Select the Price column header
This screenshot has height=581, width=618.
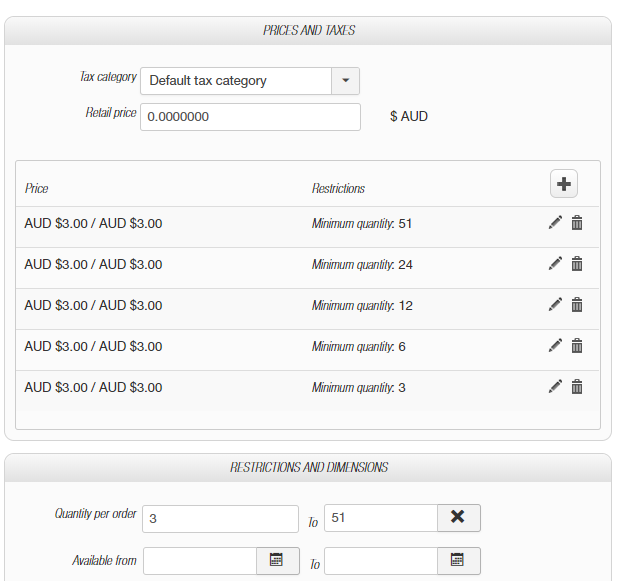tap(36, 188)
